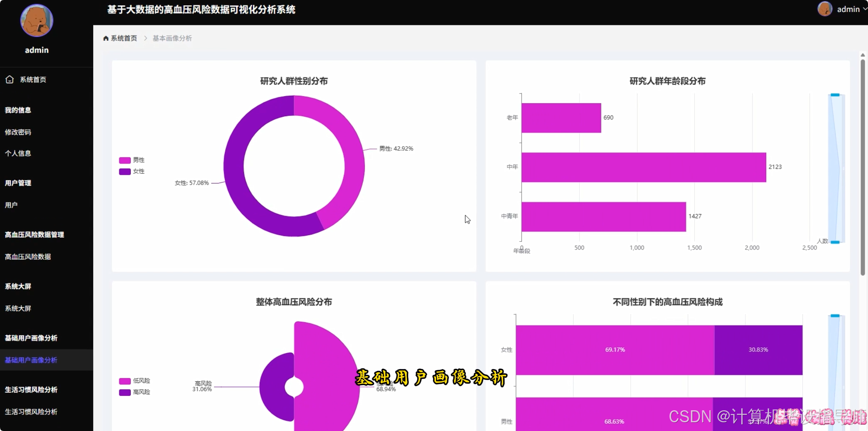Open the admin avatar picture top-right
This screenshot has width=868, height=431.
pos(825,9)
